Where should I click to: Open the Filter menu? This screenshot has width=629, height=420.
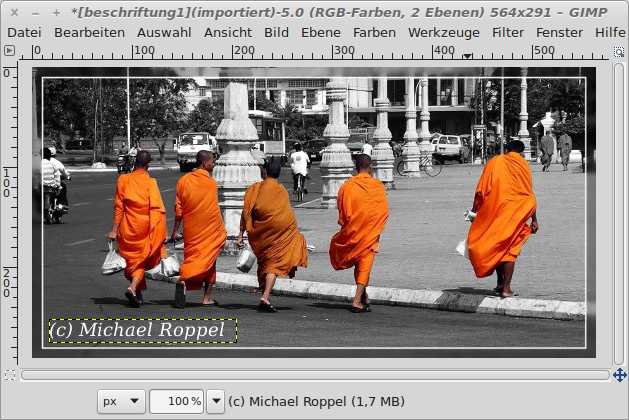click(507, 32)
